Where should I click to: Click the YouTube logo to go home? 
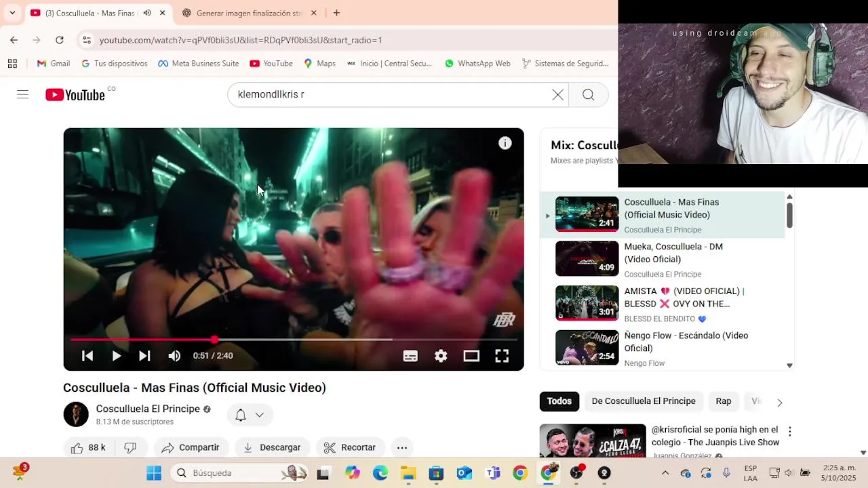pos(75,95)
